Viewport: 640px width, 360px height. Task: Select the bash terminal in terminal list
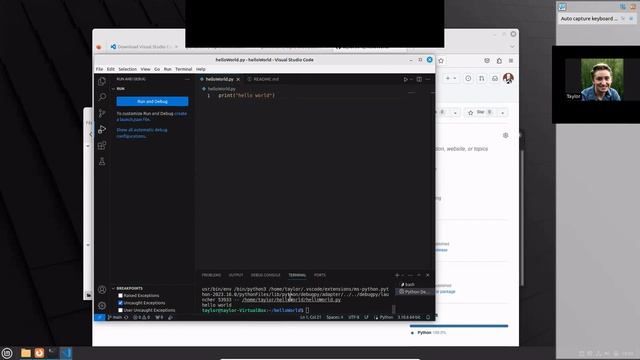pyautogui.click(x=408, y=284)
